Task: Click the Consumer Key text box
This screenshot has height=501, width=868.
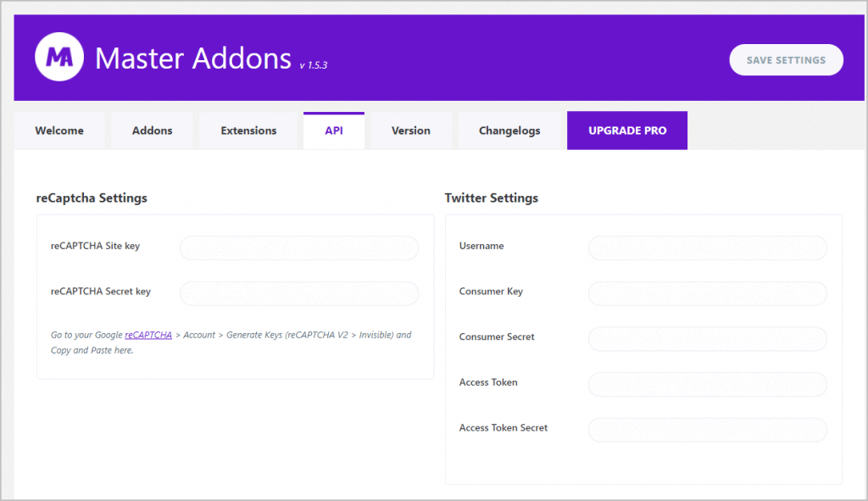Action: 708,293
